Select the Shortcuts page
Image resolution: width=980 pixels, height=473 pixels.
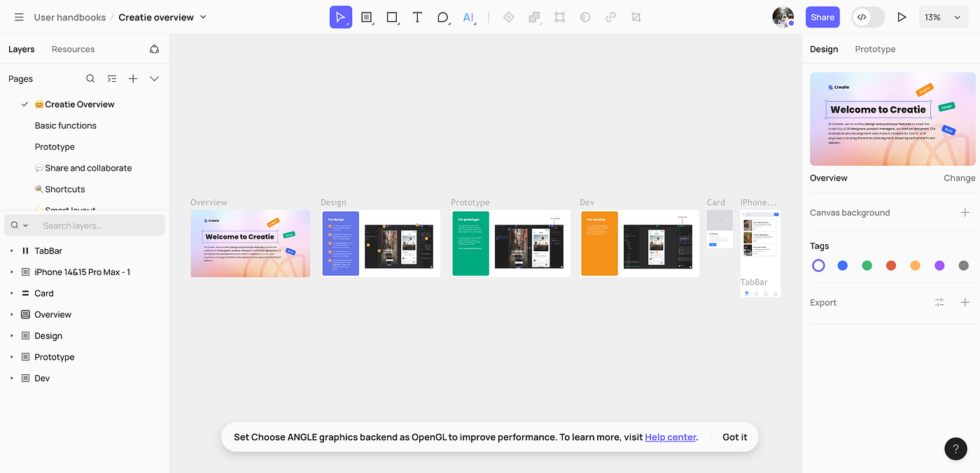(x=59, y=189)
